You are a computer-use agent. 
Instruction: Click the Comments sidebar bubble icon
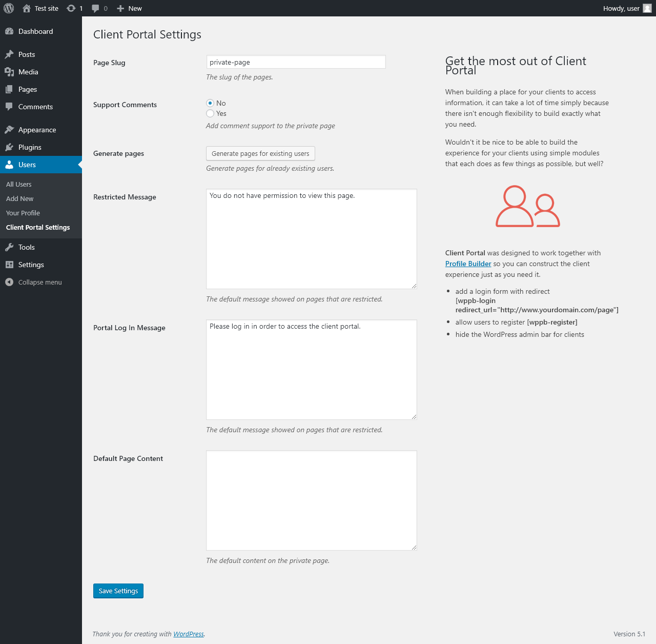point(9,107)
